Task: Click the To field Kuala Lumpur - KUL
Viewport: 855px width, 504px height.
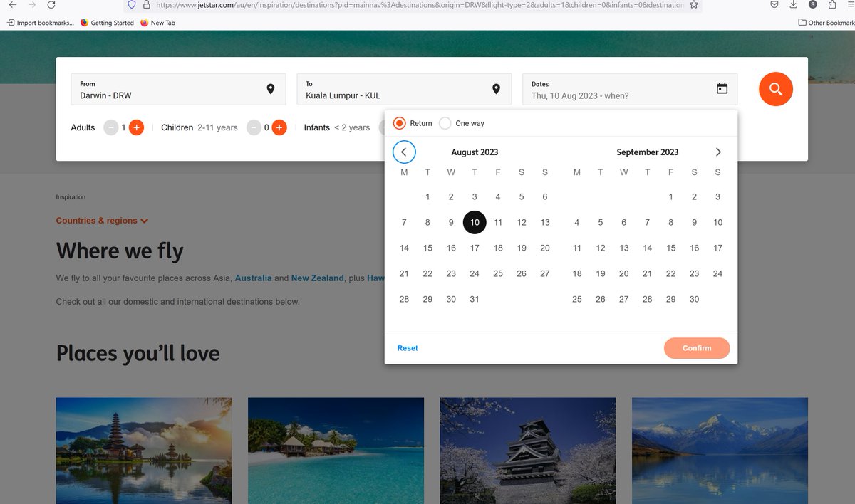Action: 404,89
